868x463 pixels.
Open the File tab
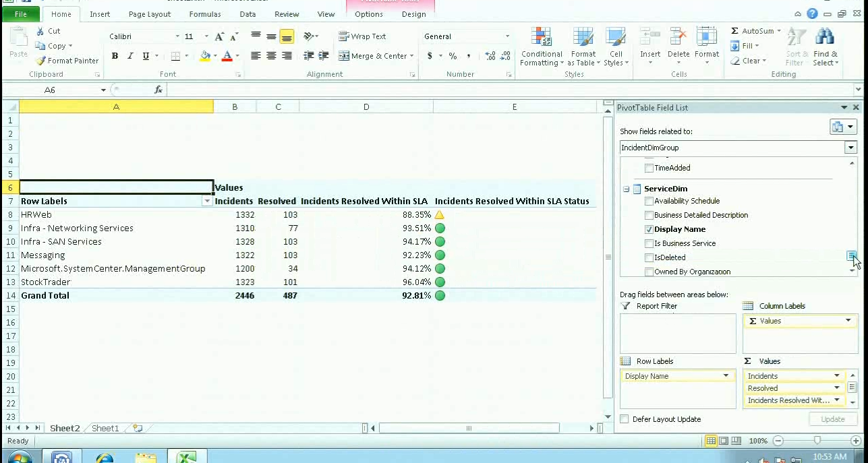[21, 14]
